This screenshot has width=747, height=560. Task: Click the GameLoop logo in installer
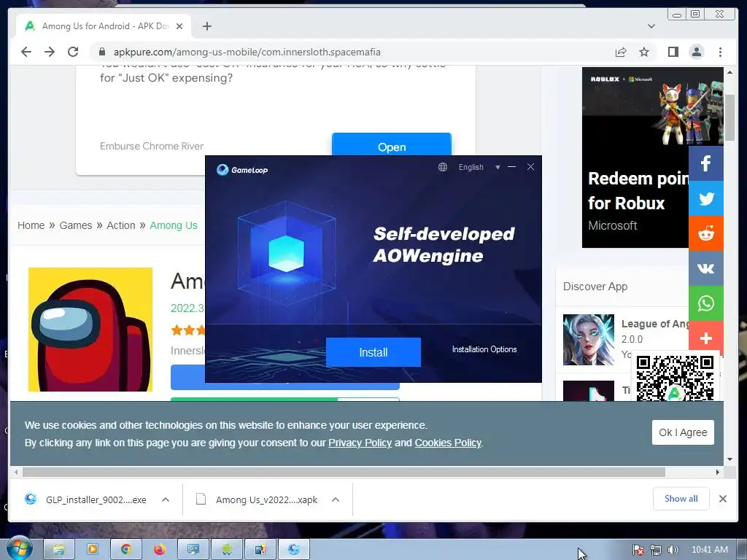[242, 169]
